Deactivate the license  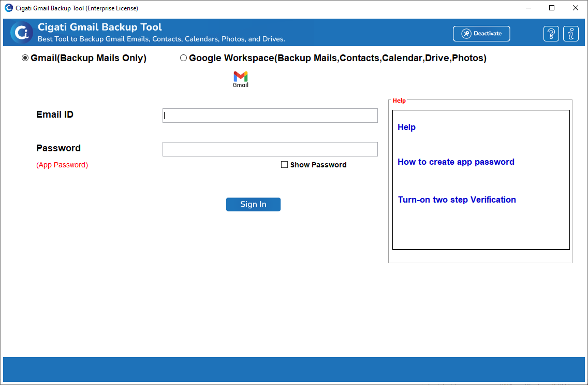click(x=481, y=33)
